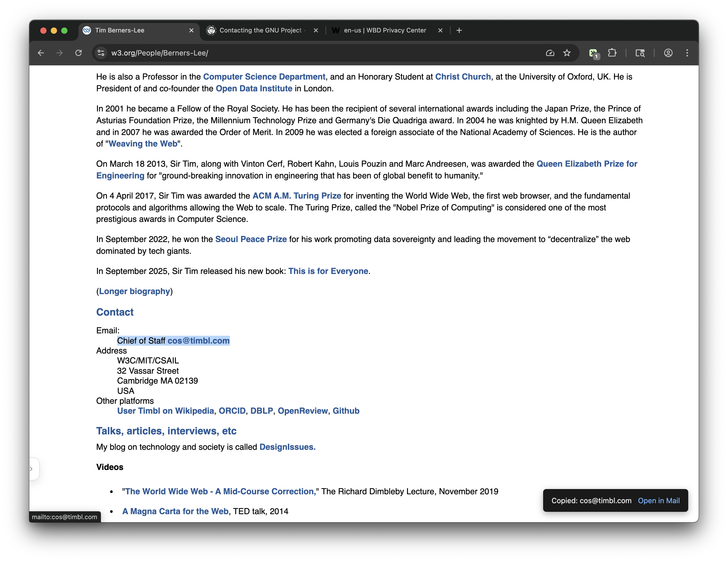This screenshot has width=728, height=561.
Task: Open a new tab with plus button
Action: tap(459, 30)
